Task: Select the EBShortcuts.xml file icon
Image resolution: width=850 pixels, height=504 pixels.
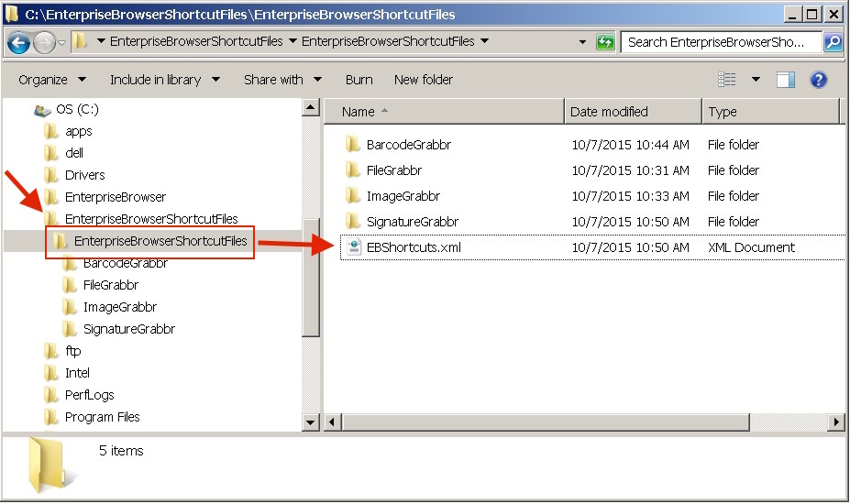Action: click(x=352, y=247)
